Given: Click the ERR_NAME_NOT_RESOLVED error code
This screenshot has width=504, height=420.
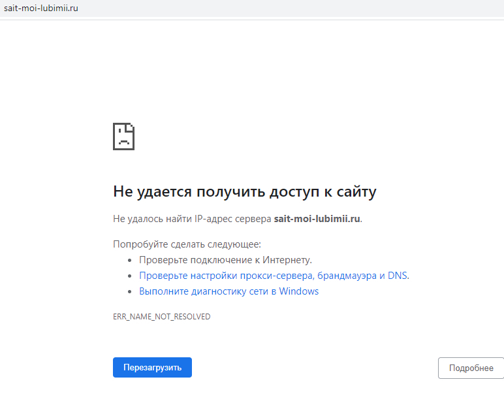Looking at the screenshot, I should click(161, 317).
